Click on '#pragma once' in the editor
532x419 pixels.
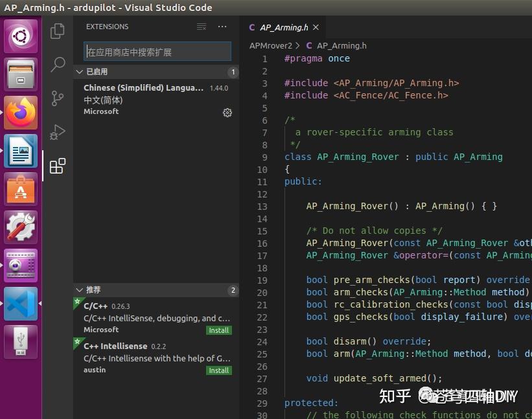[318, 59]
